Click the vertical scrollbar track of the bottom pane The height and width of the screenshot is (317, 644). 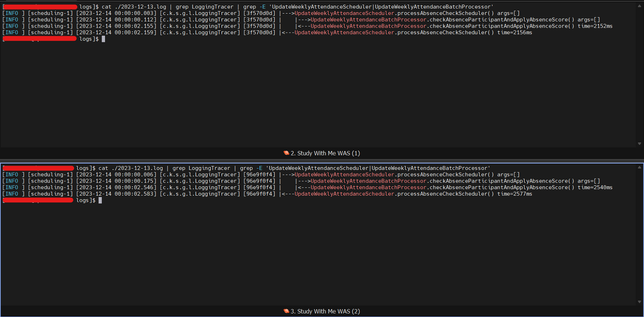coord(639,234)
